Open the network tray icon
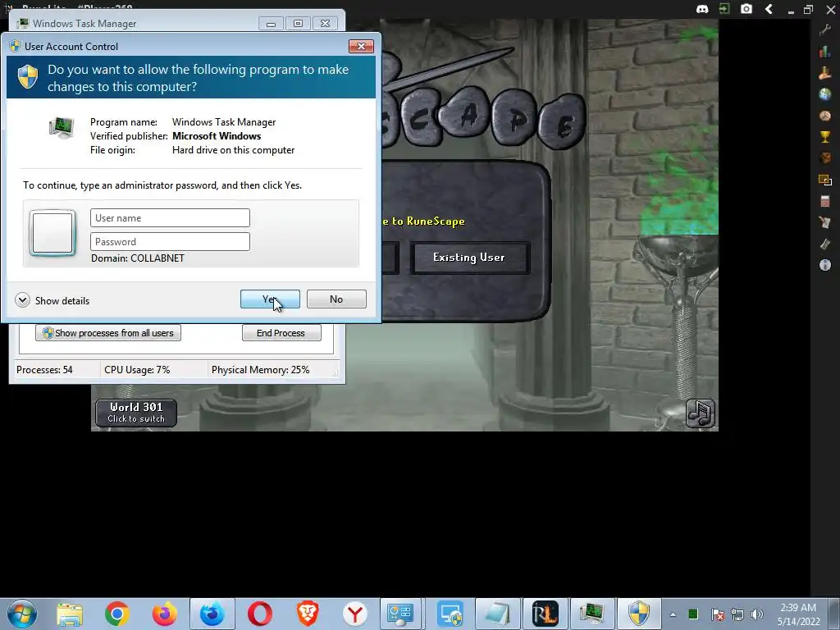The image size is (840, 630). [737, 614]
